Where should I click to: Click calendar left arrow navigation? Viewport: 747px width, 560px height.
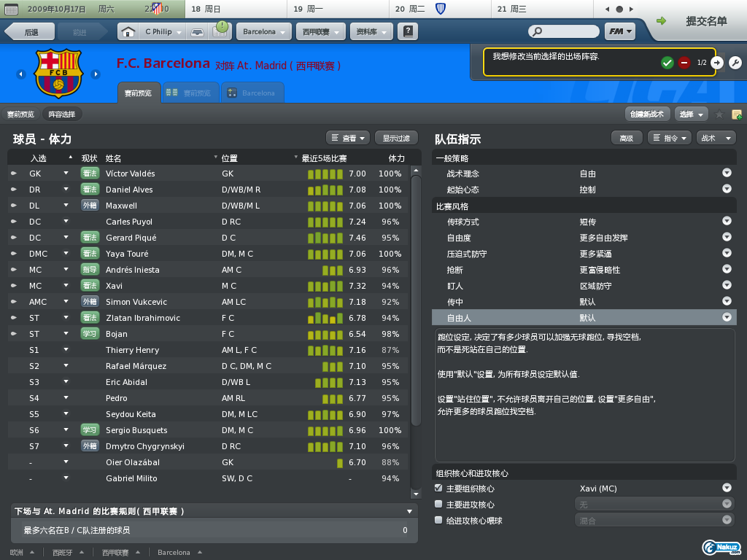[x=607, y=9]
